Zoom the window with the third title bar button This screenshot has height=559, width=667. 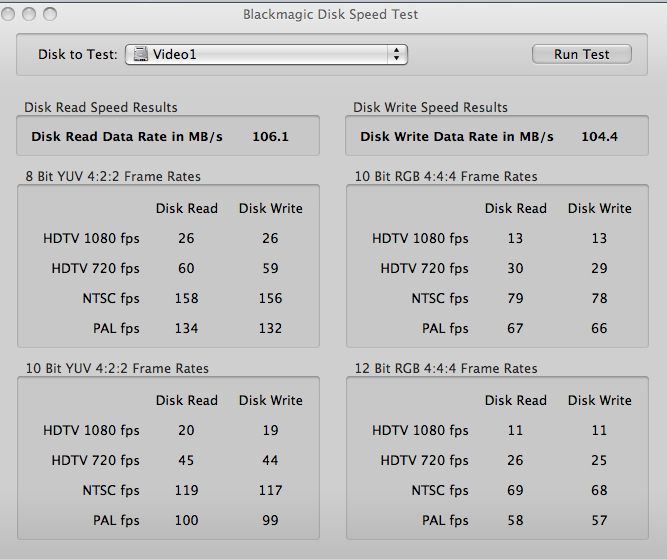coord(51,14)
